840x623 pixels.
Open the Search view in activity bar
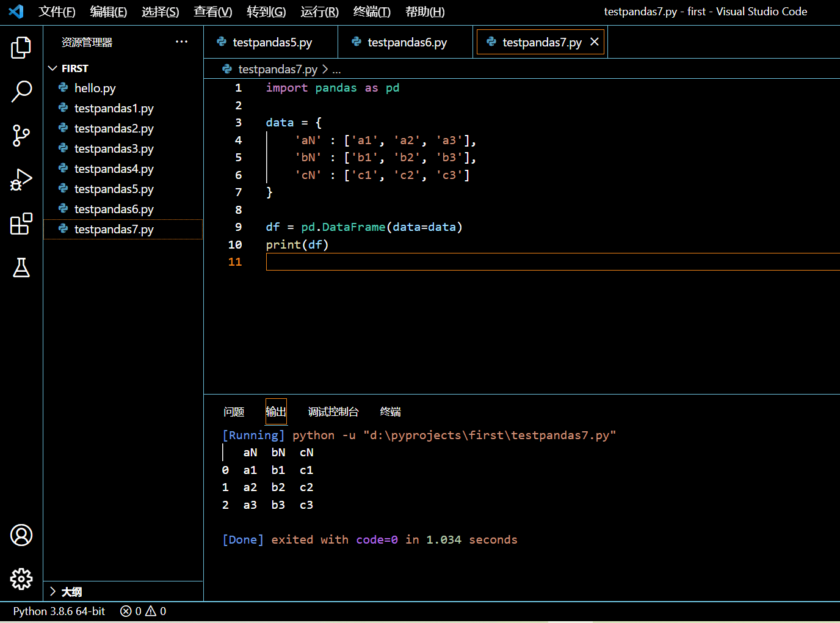point(21,92)
